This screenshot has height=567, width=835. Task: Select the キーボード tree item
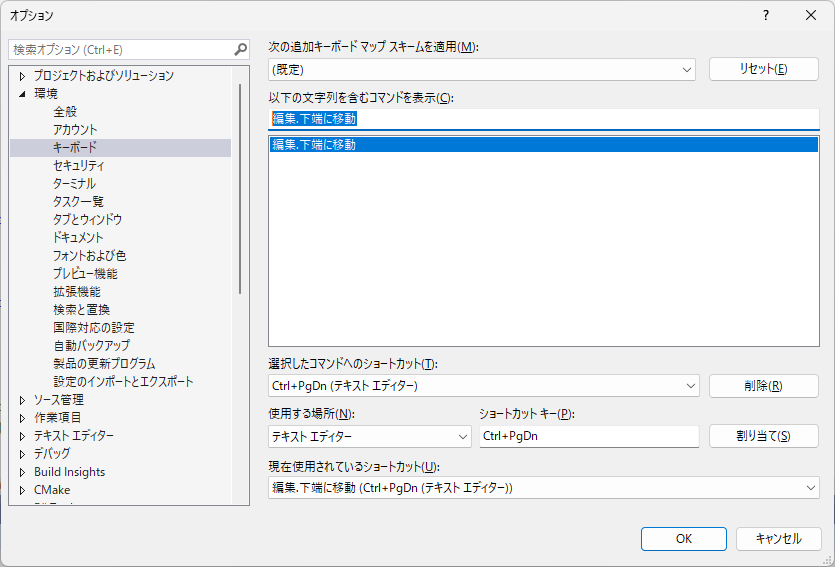tap(120, 147)
